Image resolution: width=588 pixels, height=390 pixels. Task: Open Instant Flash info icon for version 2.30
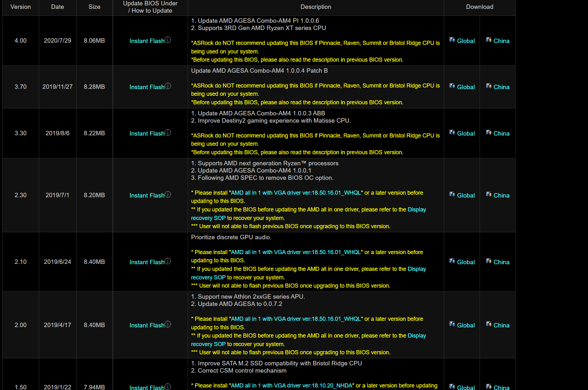point(168,194)
